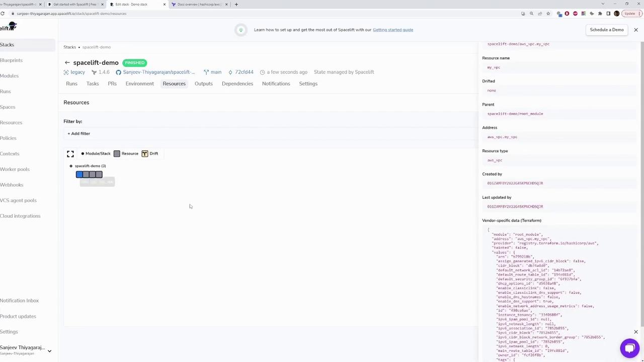Open the Outputs tab
This screenshot has height=362, width=644.
[204, 83]
